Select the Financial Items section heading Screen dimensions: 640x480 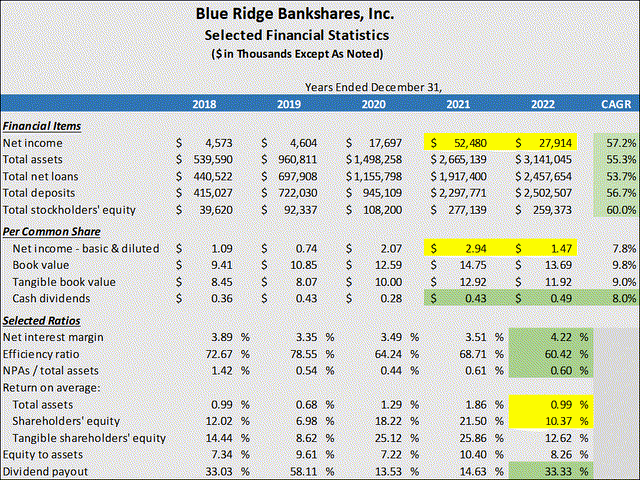coord(42,126)
